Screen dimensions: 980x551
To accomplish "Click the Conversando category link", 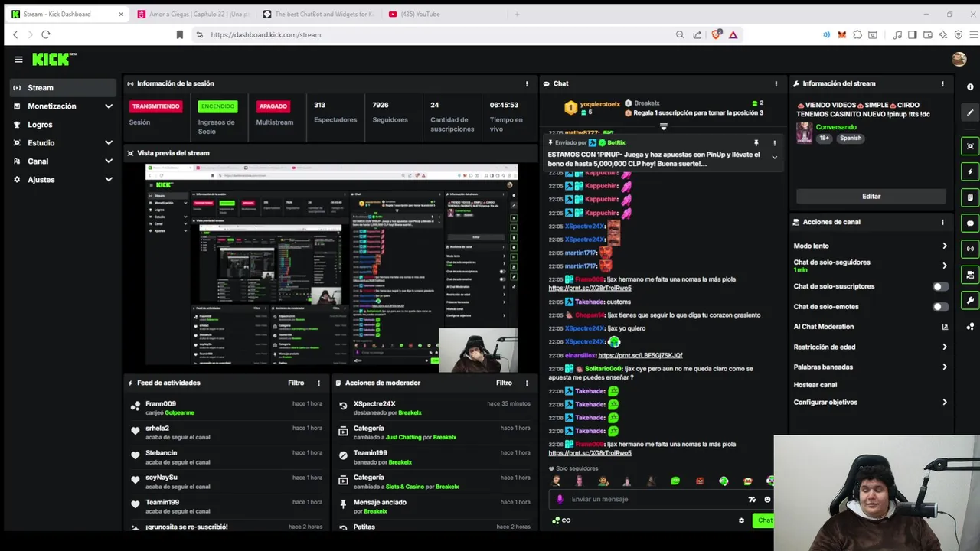I will pos(836,127).
